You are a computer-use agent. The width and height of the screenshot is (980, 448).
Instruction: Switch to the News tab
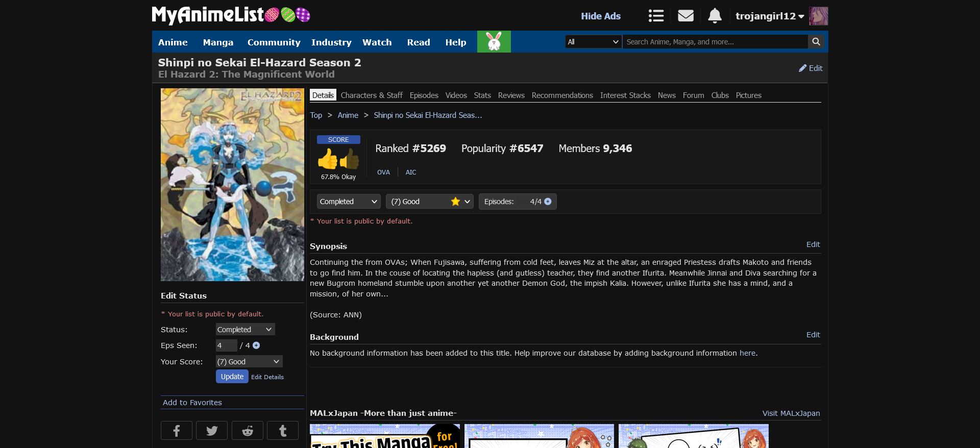[667, 95]
